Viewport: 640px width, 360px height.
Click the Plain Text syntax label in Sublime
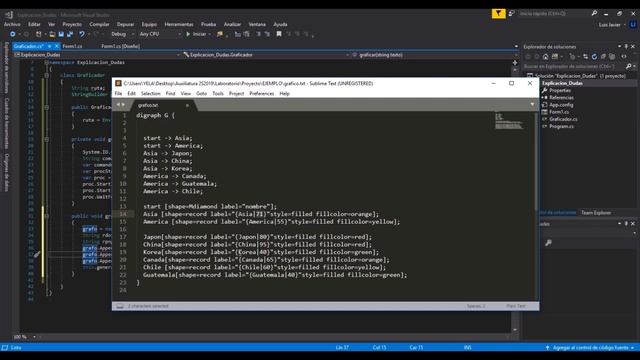(x=516, y=306)
